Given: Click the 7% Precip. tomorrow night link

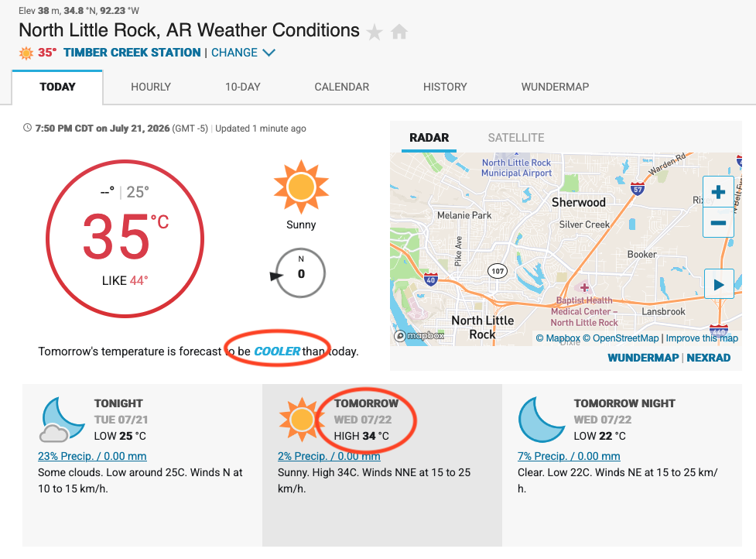Looking at the screenshot, I should [569, 456].
